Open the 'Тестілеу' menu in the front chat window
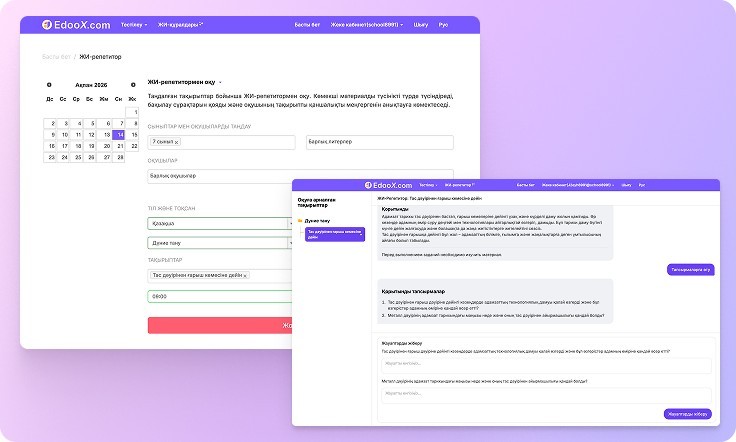The height and width of the screenshot is (442, 736). [x=428, y=185]
